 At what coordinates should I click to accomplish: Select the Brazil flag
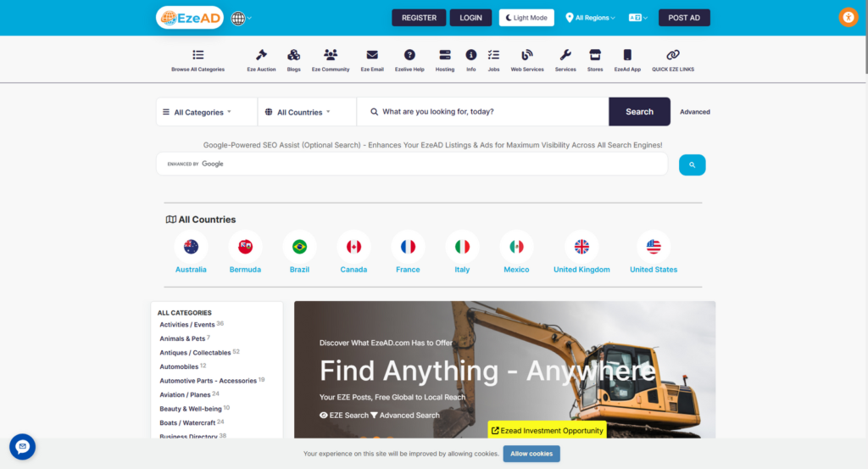click(x=299, y=247)
